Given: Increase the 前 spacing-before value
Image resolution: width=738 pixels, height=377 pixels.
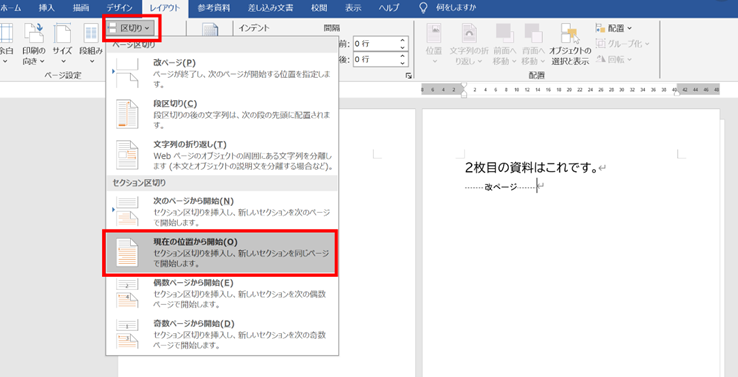Looking at the screenshot, I should pos(402,40).
